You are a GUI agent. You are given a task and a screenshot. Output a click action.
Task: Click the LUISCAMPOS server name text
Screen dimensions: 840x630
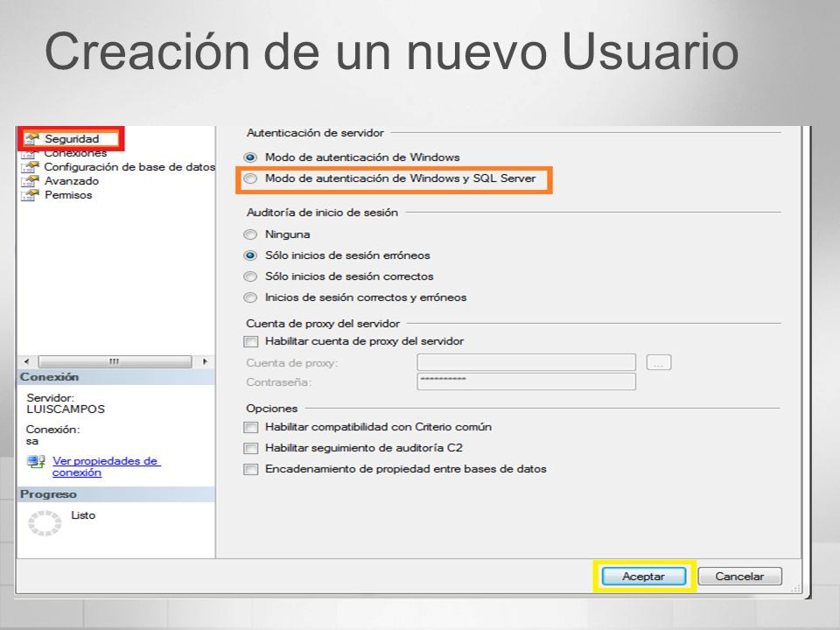click(x=66, y=409)
